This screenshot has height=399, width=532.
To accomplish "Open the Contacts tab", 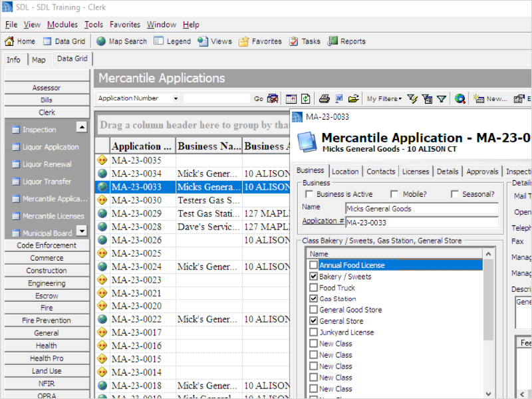I will 380,172.
